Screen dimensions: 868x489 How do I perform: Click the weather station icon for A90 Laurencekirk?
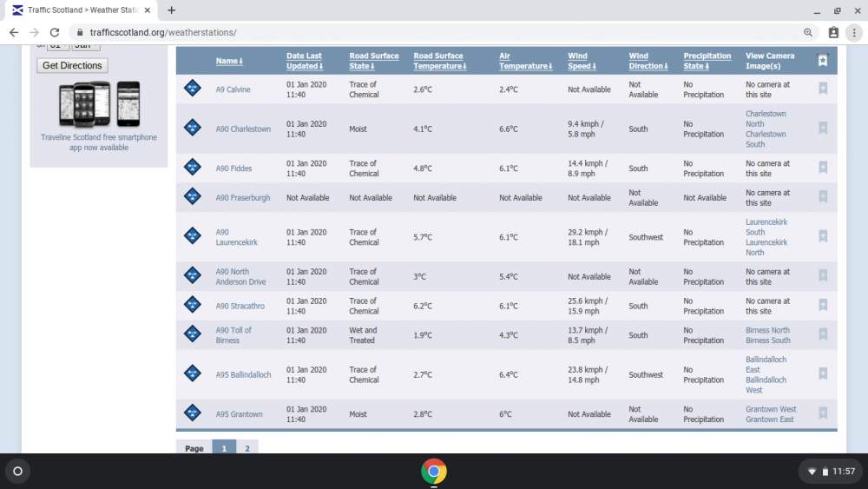point(192,235)
